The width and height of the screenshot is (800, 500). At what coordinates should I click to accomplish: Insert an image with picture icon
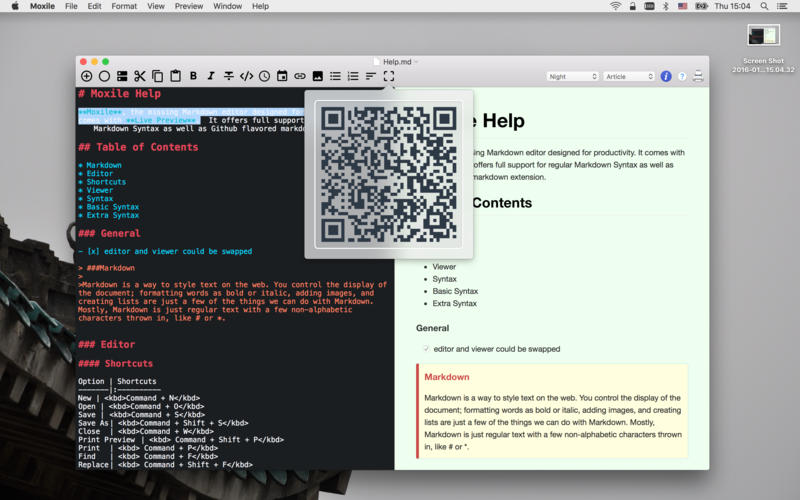(317, 76)
